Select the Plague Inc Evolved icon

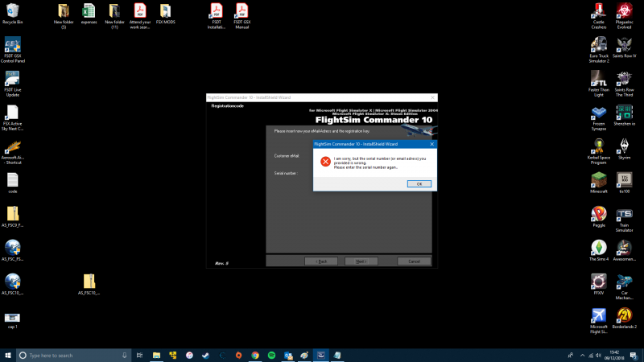624,16
